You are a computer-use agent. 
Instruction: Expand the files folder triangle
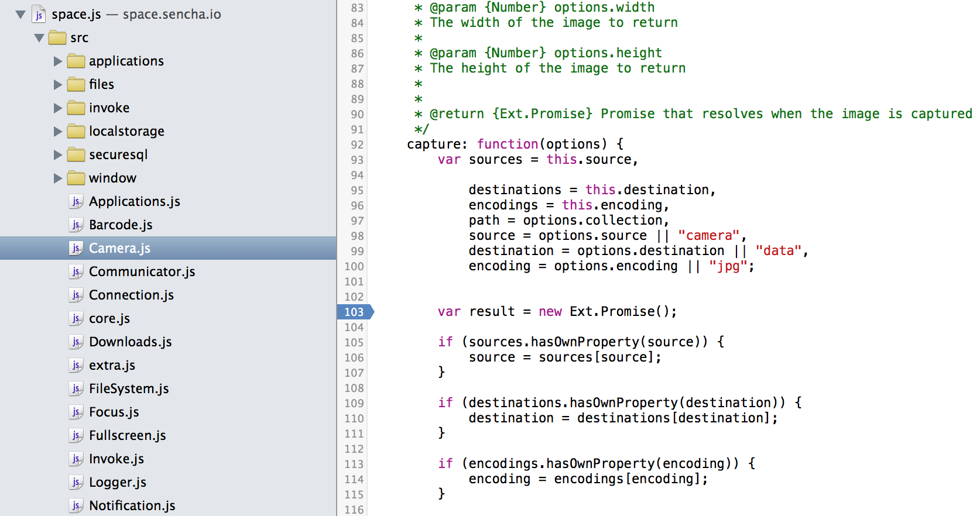pos(58,85)
